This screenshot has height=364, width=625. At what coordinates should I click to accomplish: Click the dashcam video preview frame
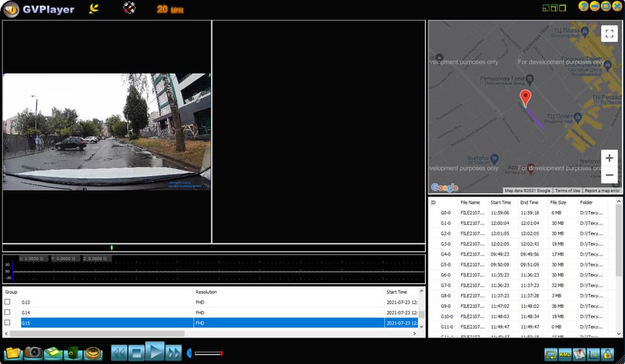107,132
